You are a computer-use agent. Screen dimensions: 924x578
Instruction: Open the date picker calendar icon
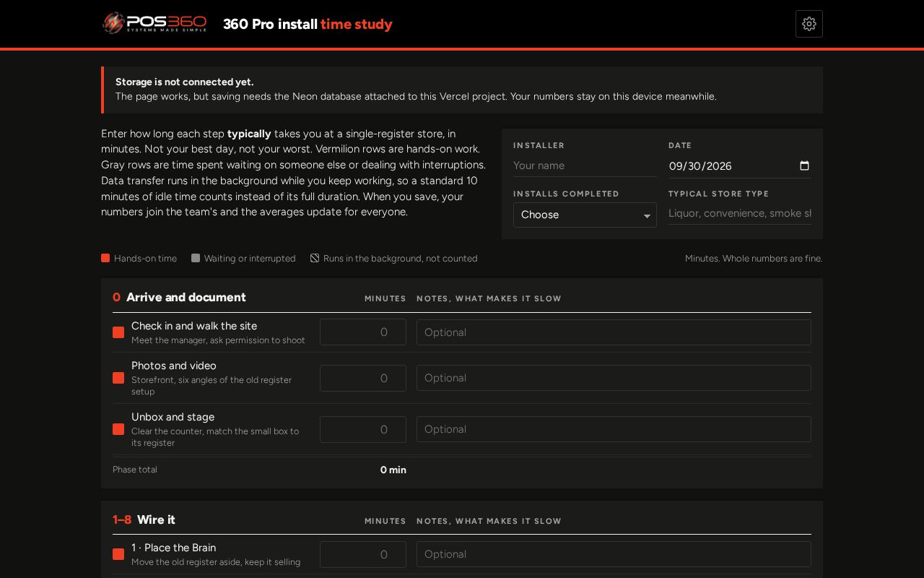coord(805,165)
